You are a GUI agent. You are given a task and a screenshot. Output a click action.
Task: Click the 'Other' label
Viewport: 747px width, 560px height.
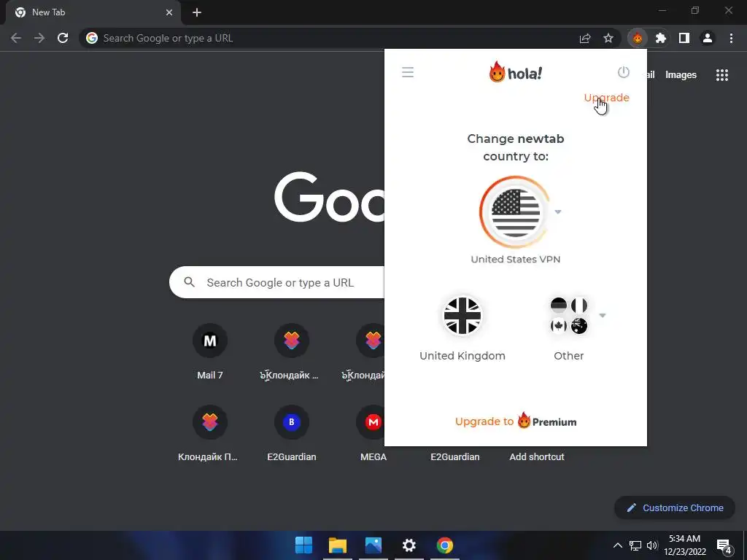click(569, 356)
